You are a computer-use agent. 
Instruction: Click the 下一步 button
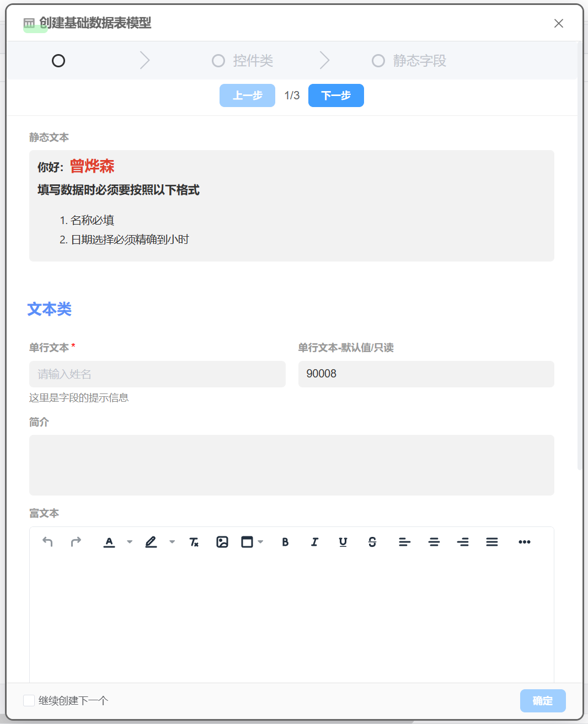[x=336, y=95]
